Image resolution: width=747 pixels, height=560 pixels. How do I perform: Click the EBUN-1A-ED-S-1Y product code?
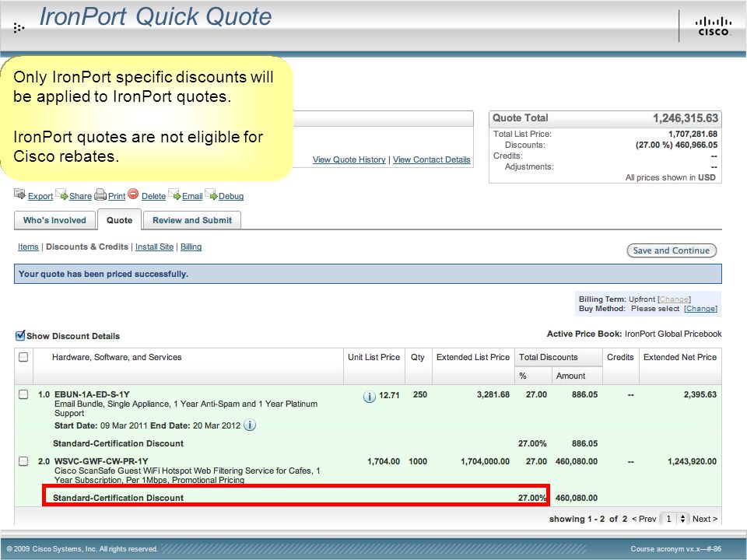click(92, 394)
